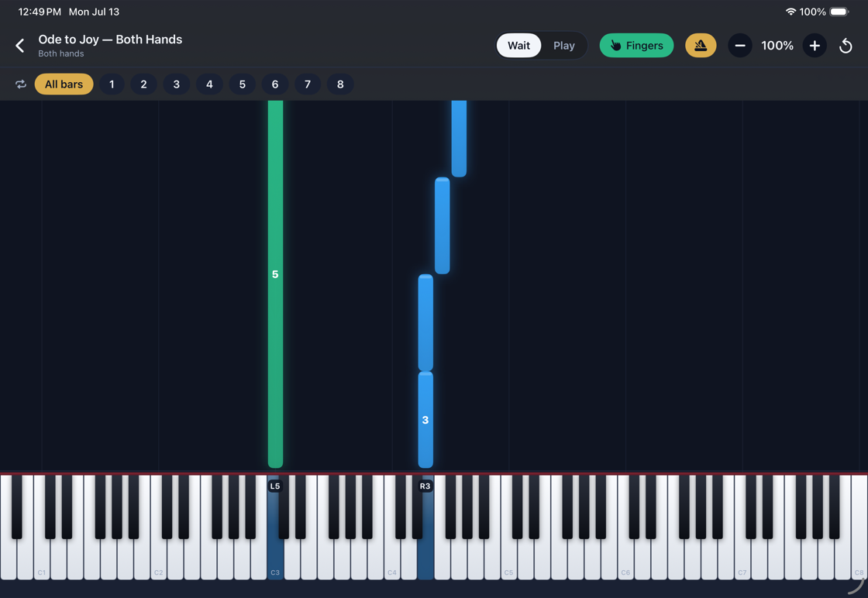Select bar 6
Viewport: 868px width, 598px height.
click(x=275, y=84)
